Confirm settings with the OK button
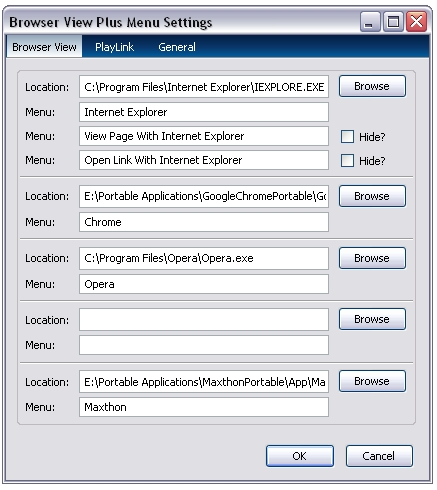Viewport: 437px width, 490px height. [x=300, y=456]
